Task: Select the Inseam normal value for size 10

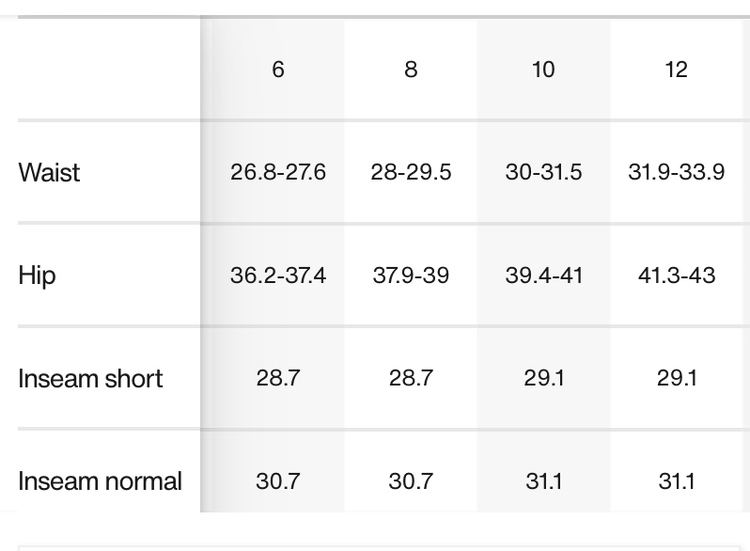Action: (543, 481)
